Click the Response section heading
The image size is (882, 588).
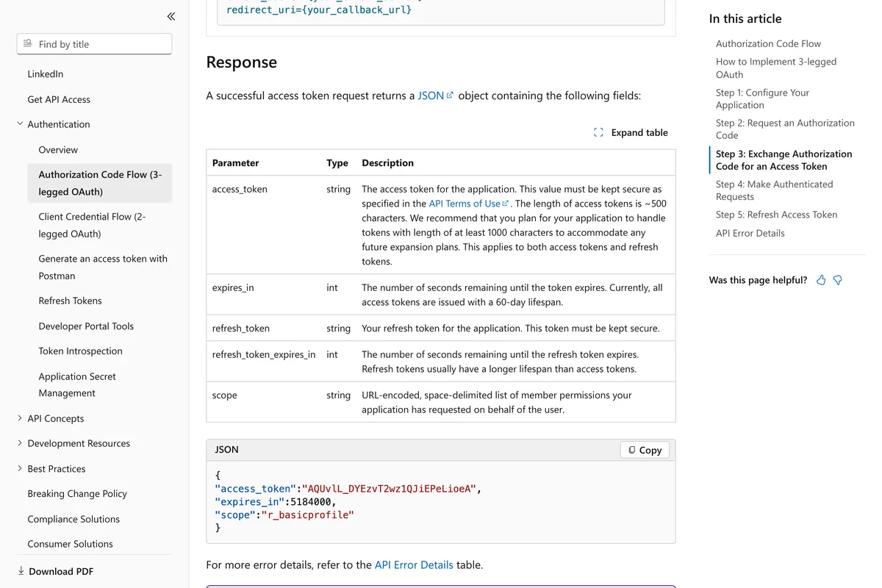(x=242, y=62)
